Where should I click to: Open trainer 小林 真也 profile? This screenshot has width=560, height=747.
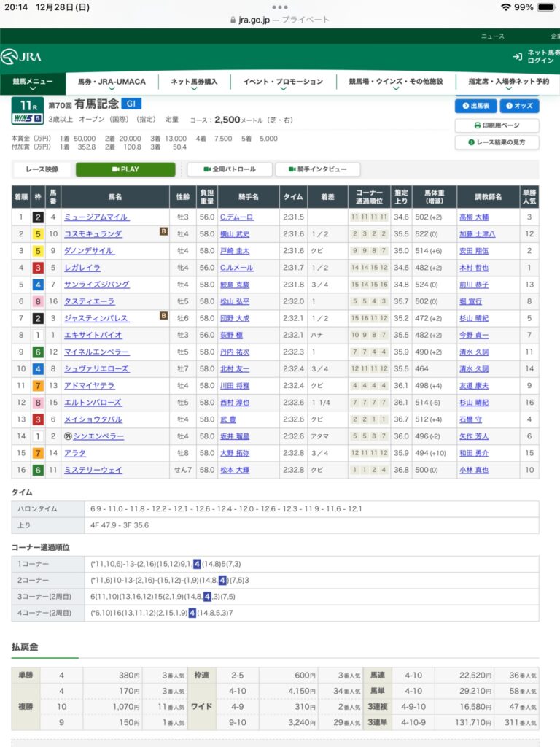pos(474,470)
